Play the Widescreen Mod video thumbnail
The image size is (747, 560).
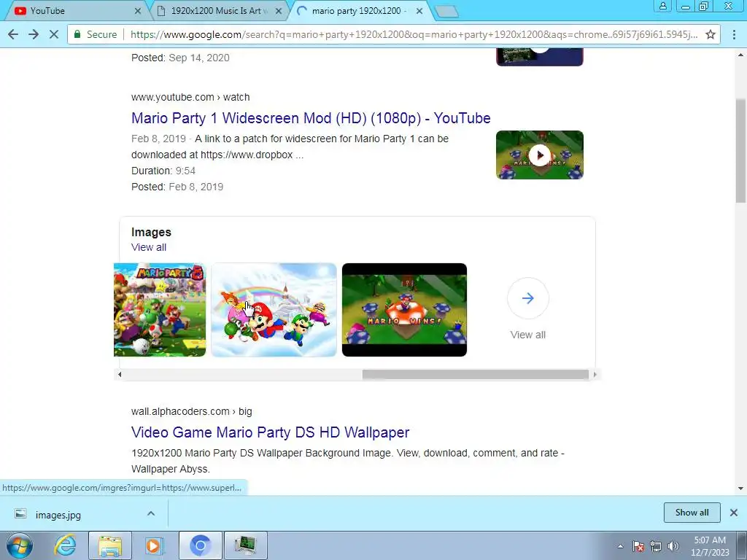coord(539,155)
